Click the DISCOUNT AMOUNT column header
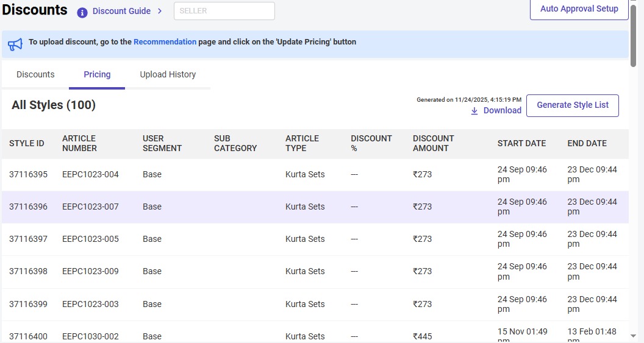644x343 pixels. pyautogui.click(x=434, y=144)
